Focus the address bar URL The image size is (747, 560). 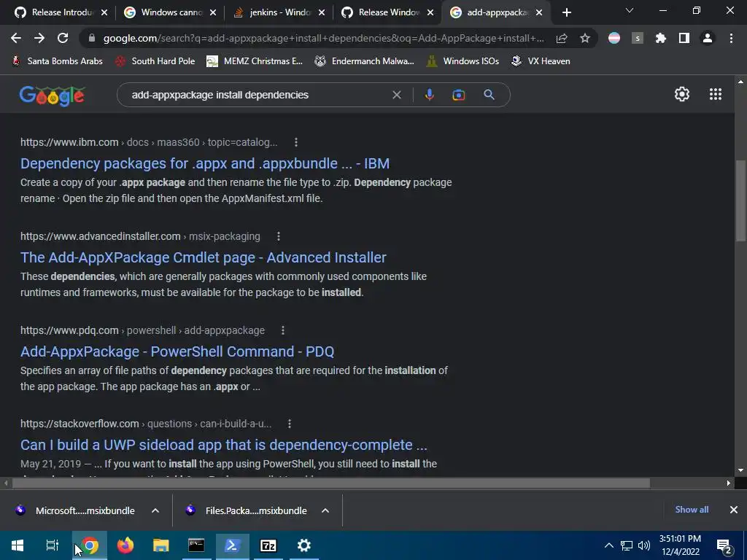click(x=323, y=38)
